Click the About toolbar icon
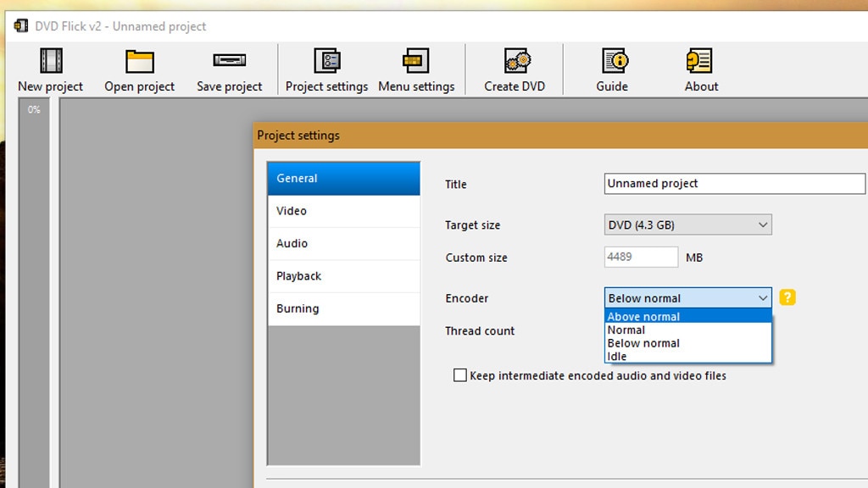 tap(699, 61)
